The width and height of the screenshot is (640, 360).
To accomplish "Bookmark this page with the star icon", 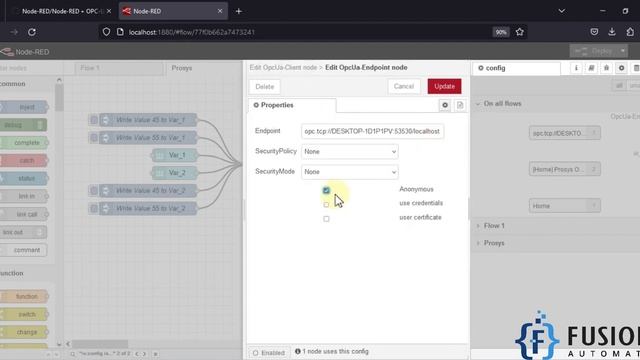I will point(520,32).
